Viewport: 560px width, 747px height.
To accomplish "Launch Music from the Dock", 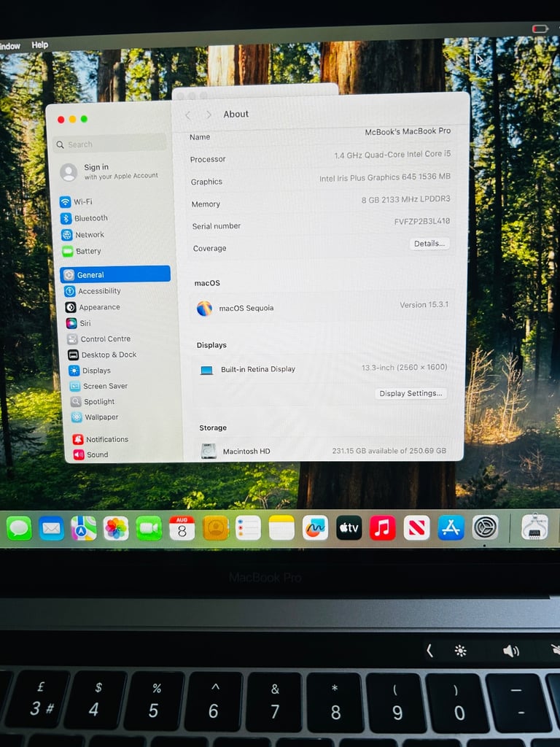I will [383, 528].
